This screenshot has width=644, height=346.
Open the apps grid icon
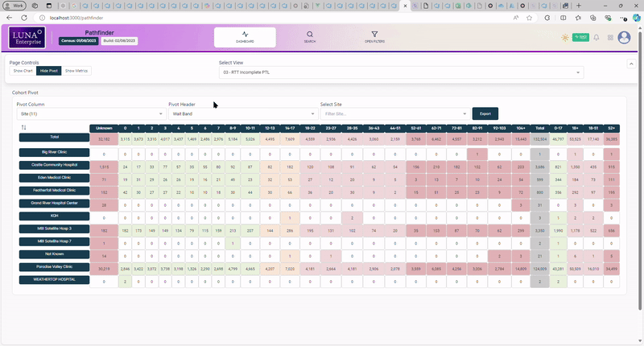610,38
